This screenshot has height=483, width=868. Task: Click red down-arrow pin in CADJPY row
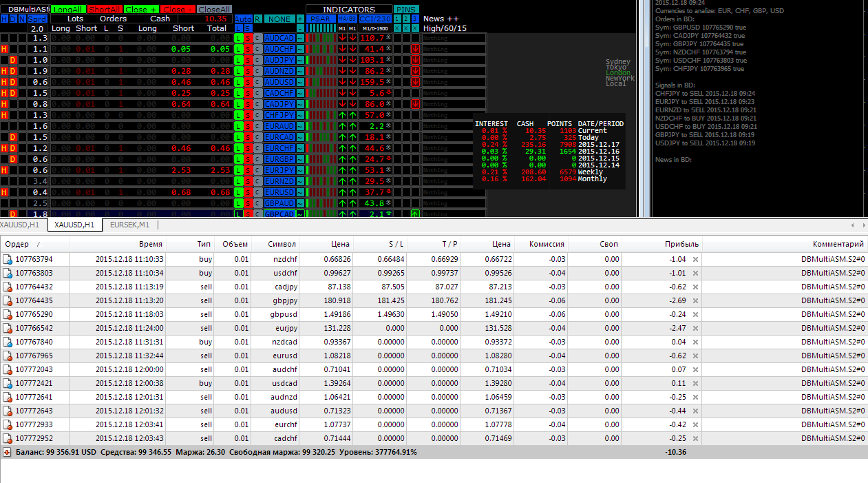click(x=415, y=104)
